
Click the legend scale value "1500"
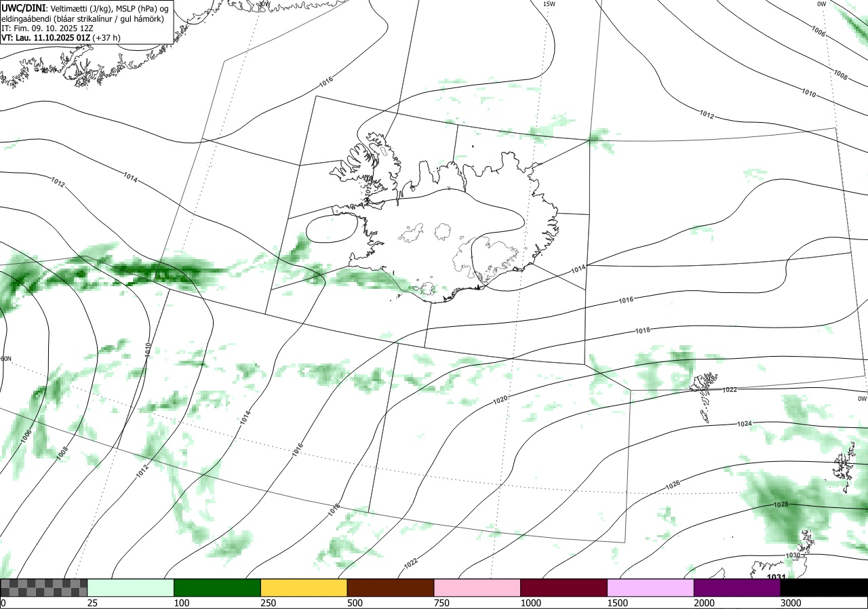point(618,603)
